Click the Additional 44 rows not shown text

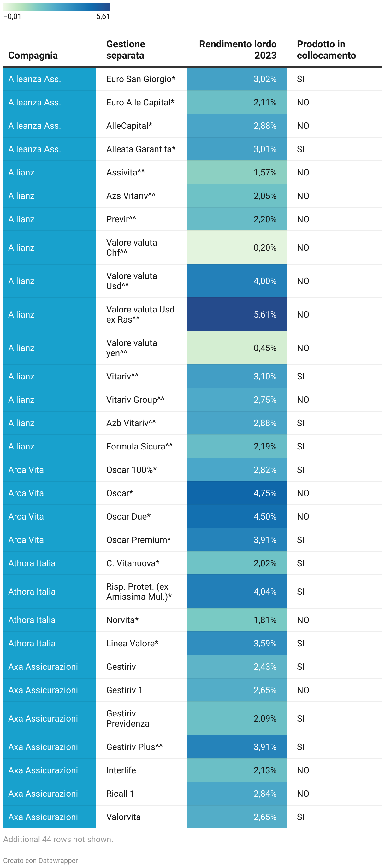(x=58, y=839)
